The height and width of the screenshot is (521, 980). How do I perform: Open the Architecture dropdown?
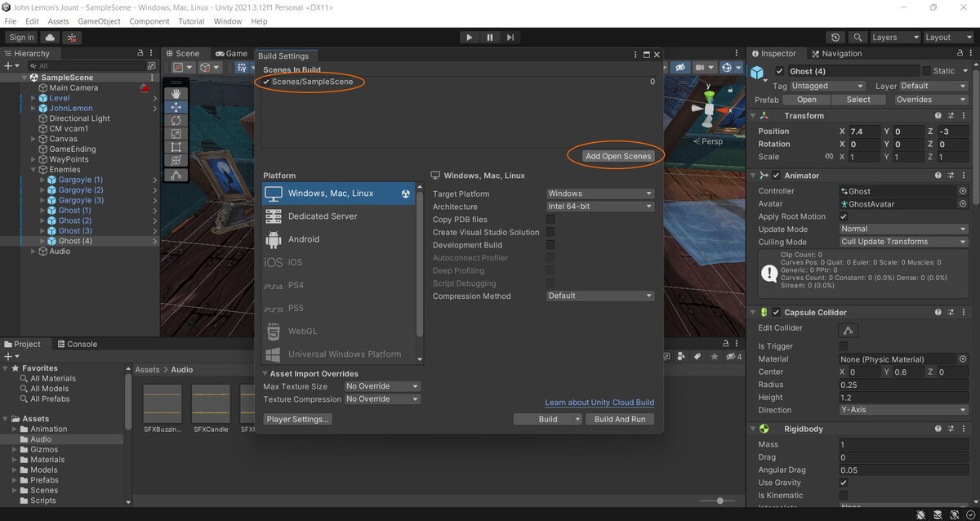(600, 207)
